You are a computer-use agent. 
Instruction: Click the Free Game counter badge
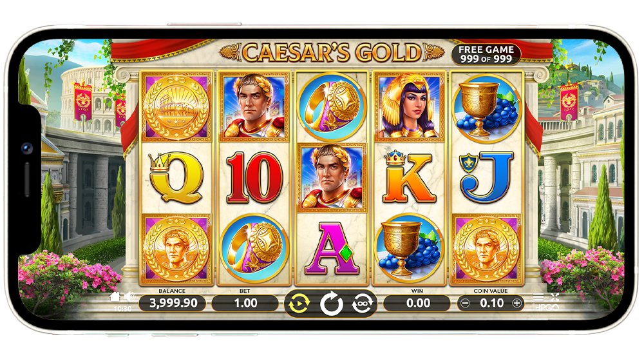(x=486, y=54)
